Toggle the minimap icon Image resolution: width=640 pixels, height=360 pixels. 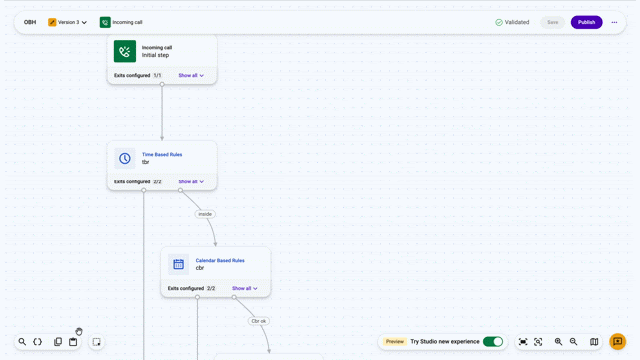coord(594,342)
